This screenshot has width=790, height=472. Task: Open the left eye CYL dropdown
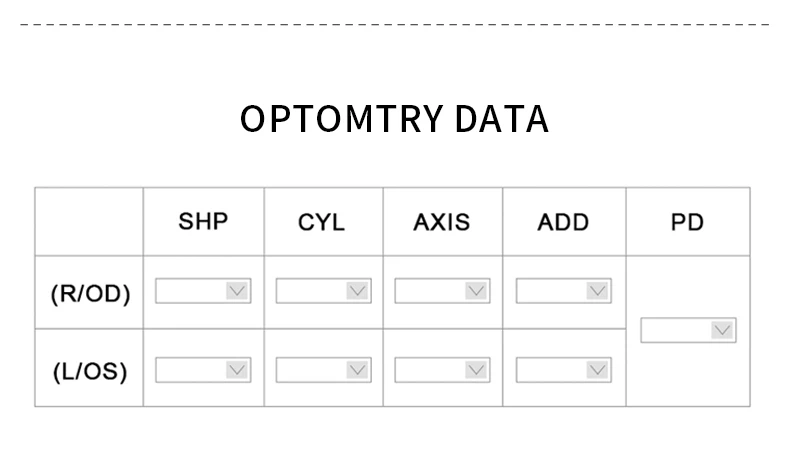(x=323, y=370)
